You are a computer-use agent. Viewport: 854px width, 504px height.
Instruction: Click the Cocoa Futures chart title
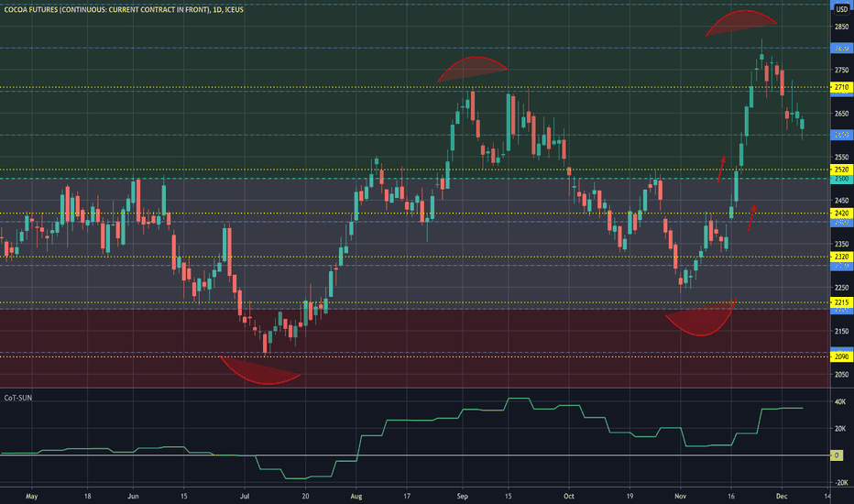pyautogui.click(x=124, y=9)
